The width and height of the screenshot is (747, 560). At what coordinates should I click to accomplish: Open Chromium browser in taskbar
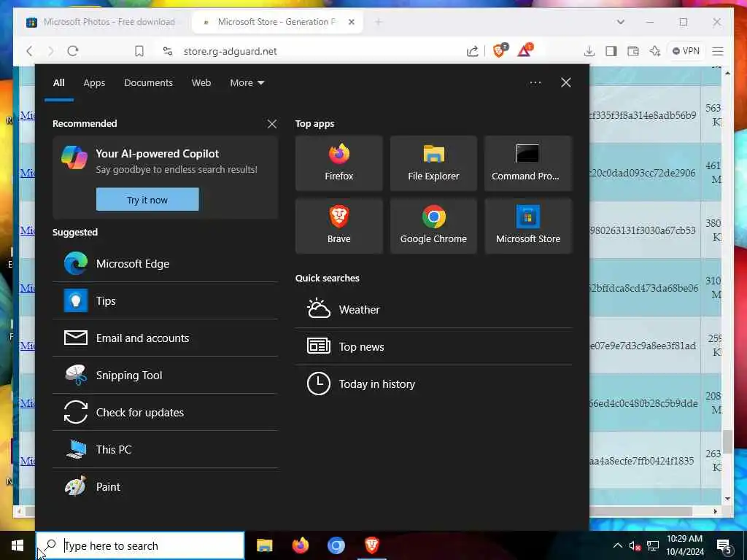click(336, 545)
